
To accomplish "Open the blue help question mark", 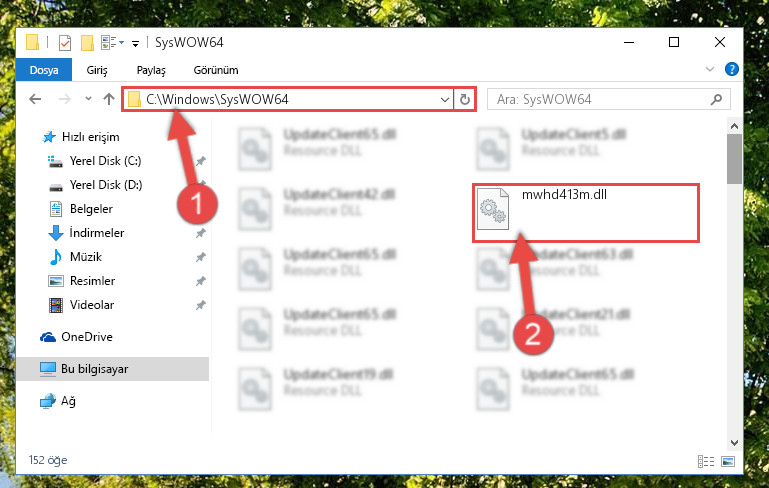I will [731, 69].
